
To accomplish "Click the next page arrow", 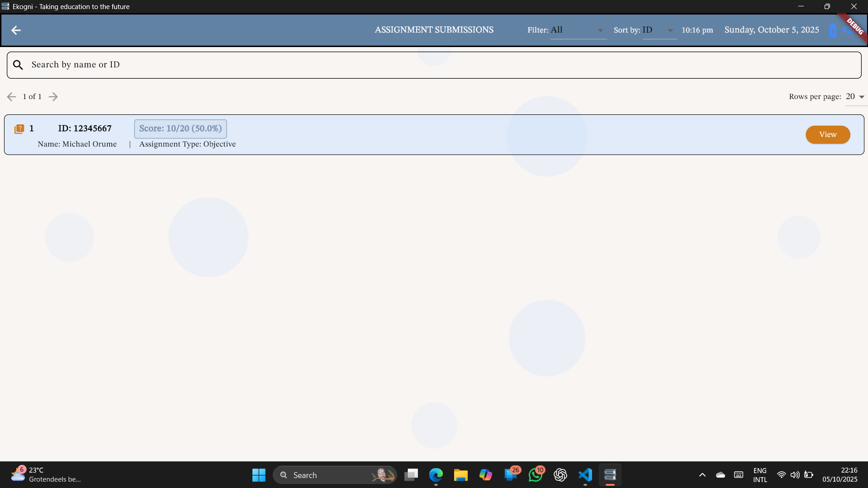I will 53,96.
